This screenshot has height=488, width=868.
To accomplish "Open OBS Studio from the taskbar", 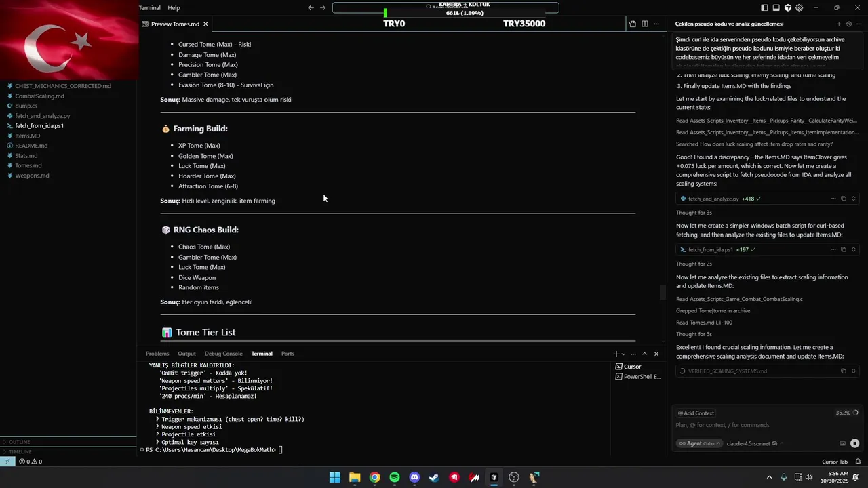I will [x=514, y=477].
